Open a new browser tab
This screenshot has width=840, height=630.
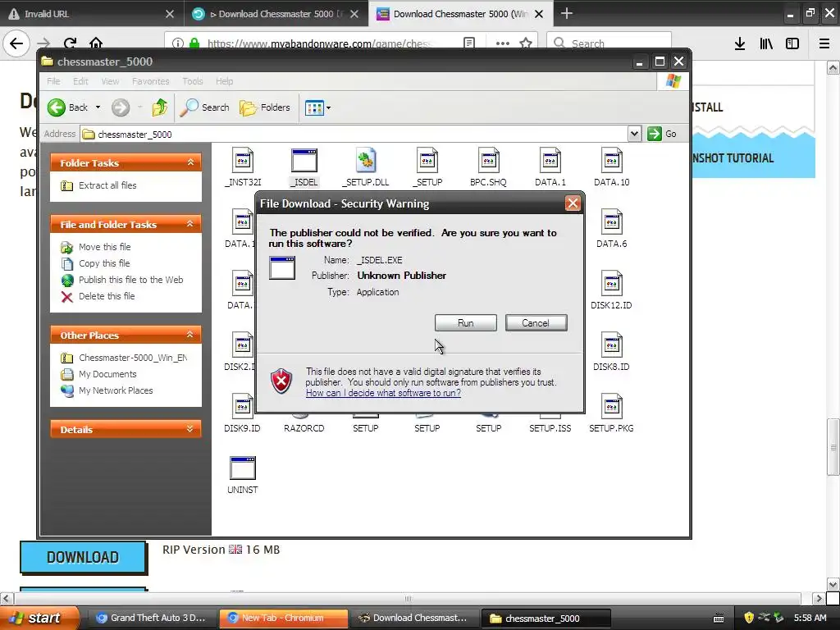pyautogui.click(x=566, y=13)
